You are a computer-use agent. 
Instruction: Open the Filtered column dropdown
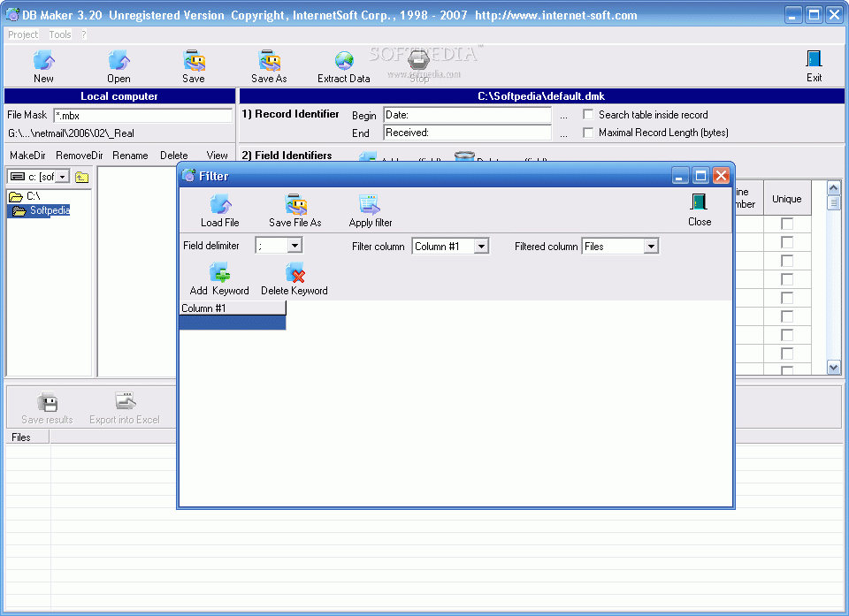[651, 247]
